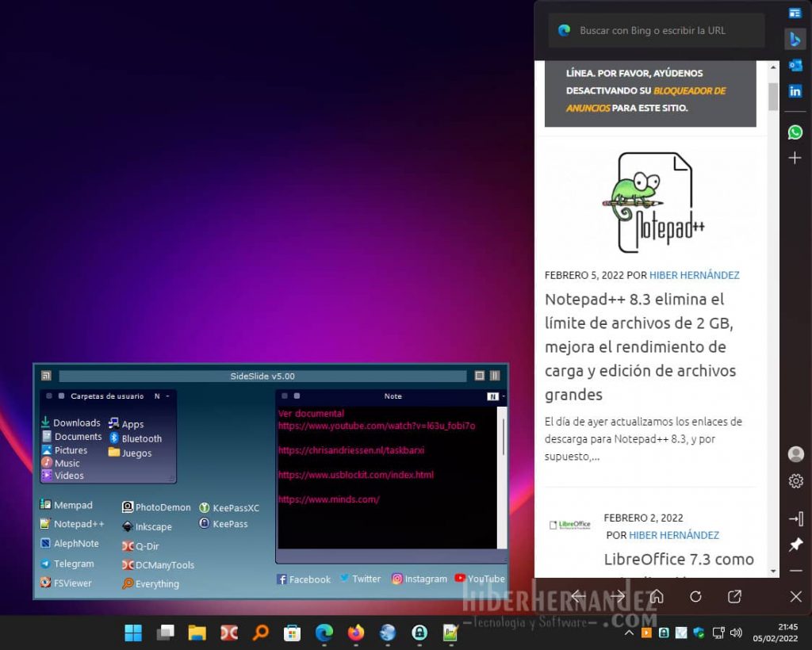
Task: Launch PhotoDemon shortcut
Action: click(x=156, y=507)
